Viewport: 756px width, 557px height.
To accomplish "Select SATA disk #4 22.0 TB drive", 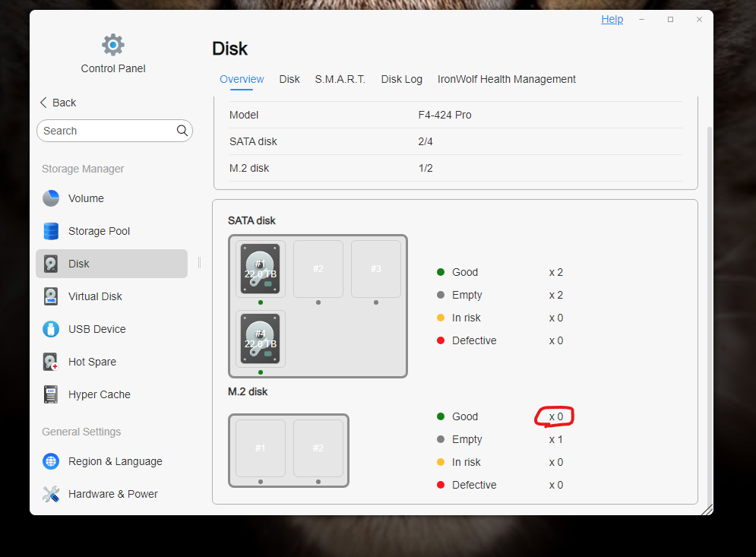I will [261, 339].
